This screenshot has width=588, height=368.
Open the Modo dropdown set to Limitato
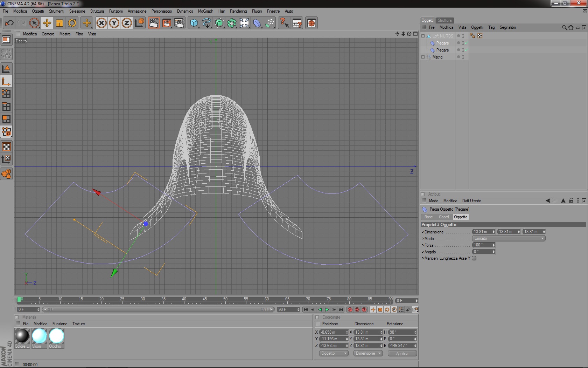click(509, 238)
